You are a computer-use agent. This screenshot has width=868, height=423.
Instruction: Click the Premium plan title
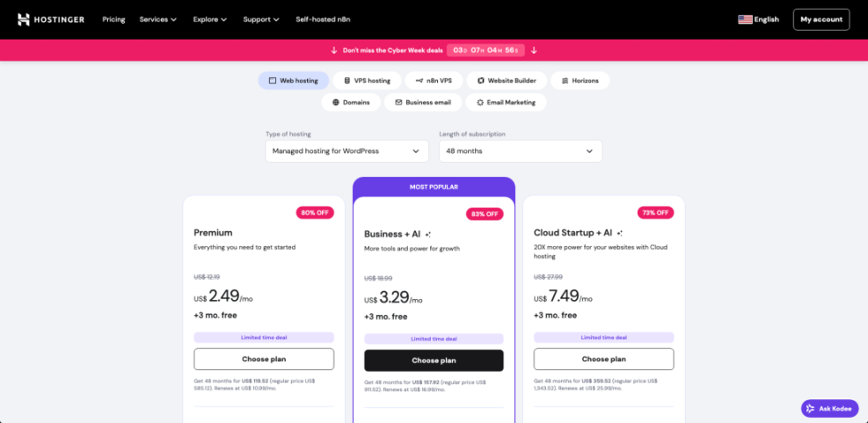click(213, 232)
